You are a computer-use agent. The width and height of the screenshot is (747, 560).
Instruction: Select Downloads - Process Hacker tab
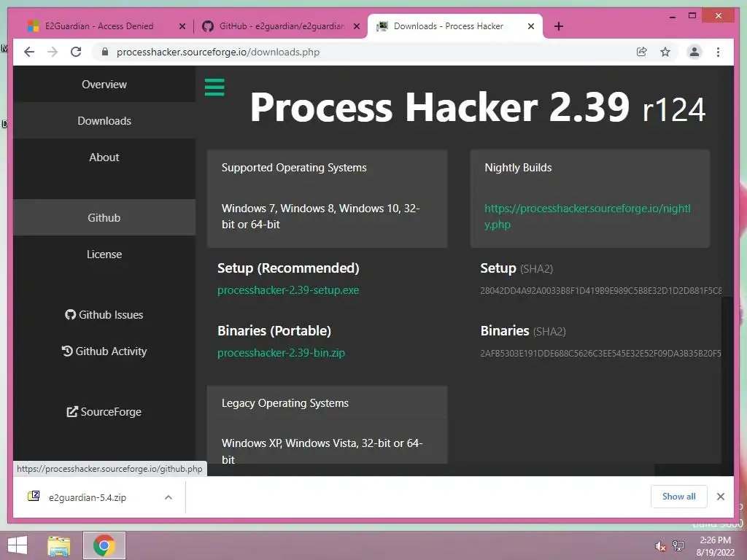449,26
